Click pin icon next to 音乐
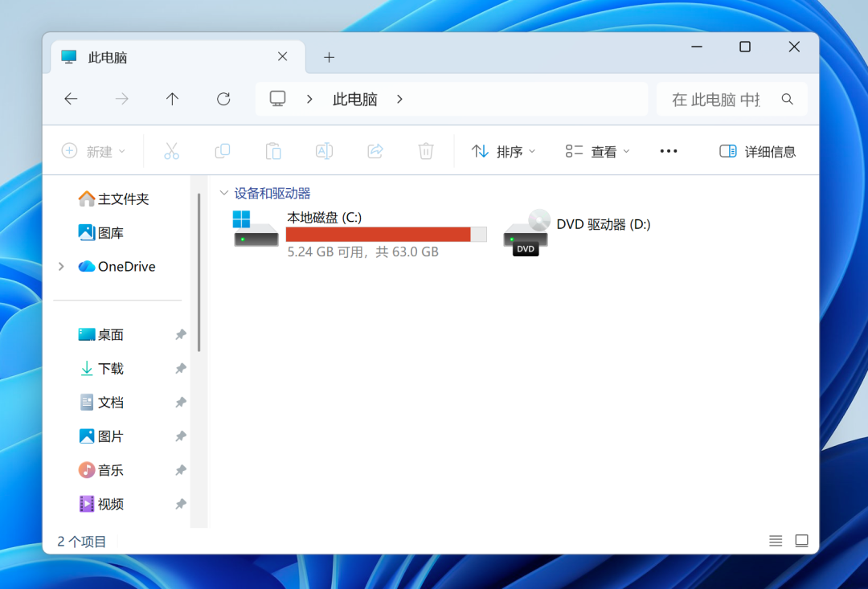The image size is (868, 589). pyautogui.click(x=181, y=471)
